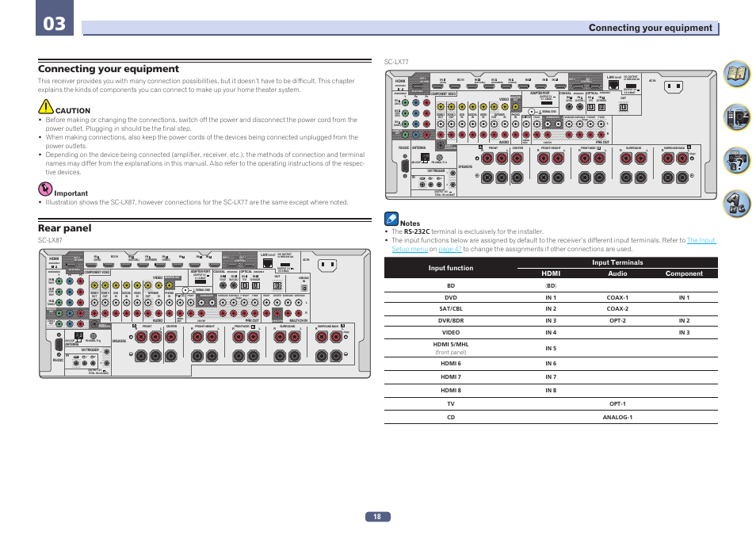Click the 'SC-LX87' model label
Image resolution: width=756 pixels, height=535 pixels.
[50, 240]
